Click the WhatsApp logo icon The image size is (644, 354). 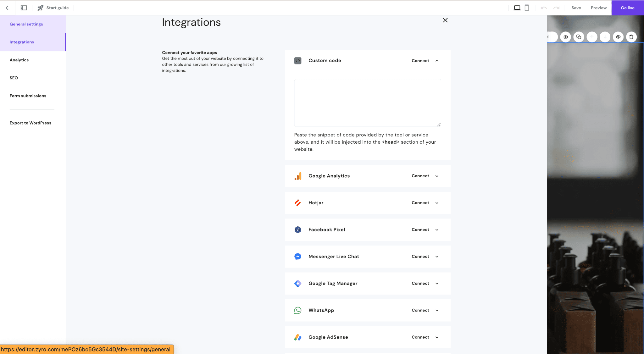298,310
